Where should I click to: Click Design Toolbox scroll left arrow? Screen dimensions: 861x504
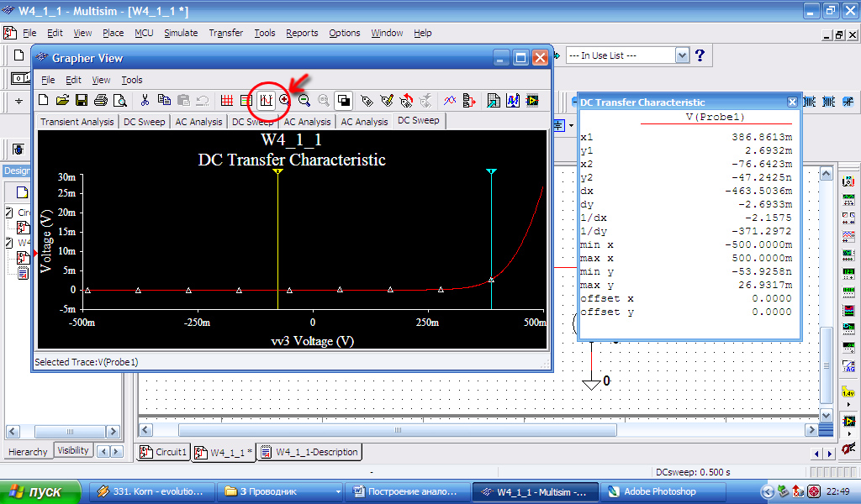click(x=13, y=431)
